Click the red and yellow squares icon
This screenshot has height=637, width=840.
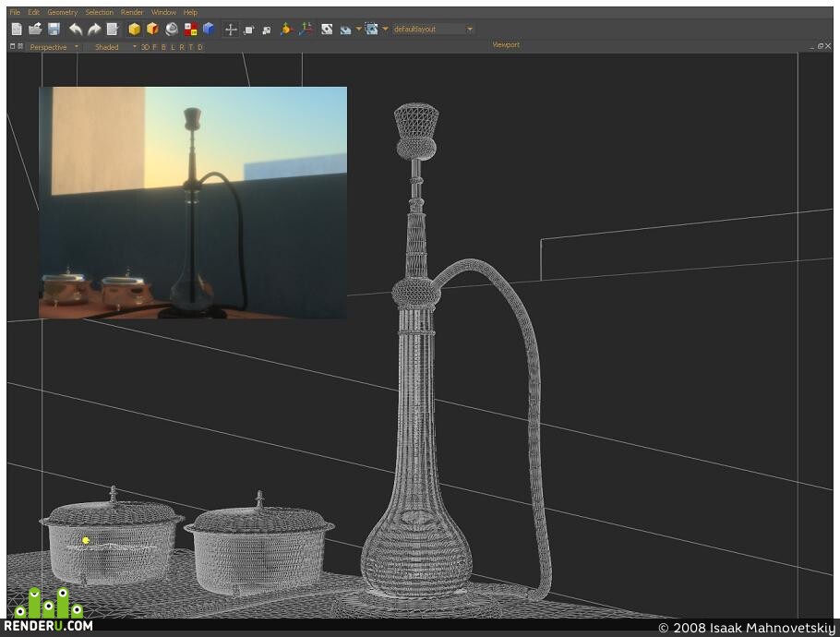(x=191, y=29)
